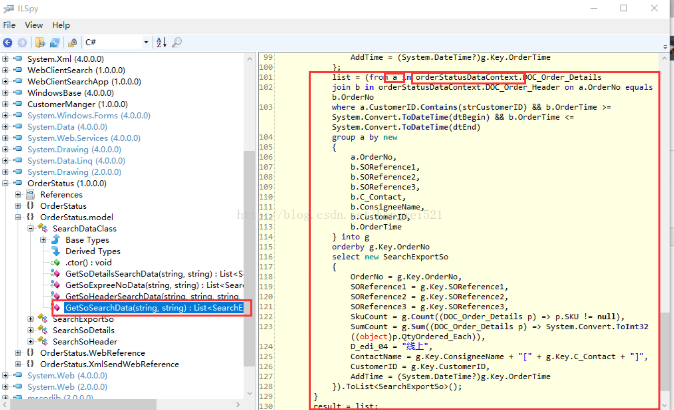Click SearchExportSo type link in select statement

(x=415, y=257)
